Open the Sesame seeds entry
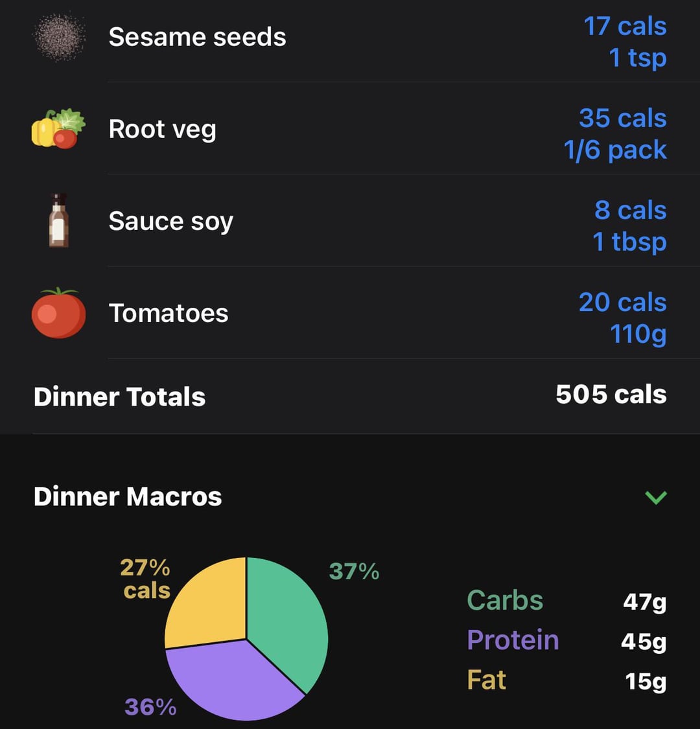The image size is (700, 729). click(197, 37)
